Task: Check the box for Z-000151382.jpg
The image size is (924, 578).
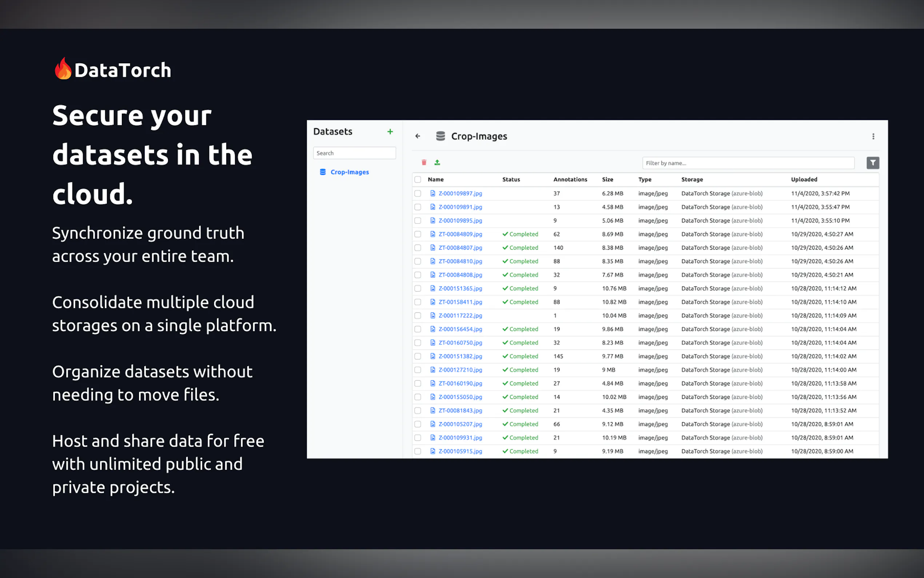Action: tap(418, 356)
